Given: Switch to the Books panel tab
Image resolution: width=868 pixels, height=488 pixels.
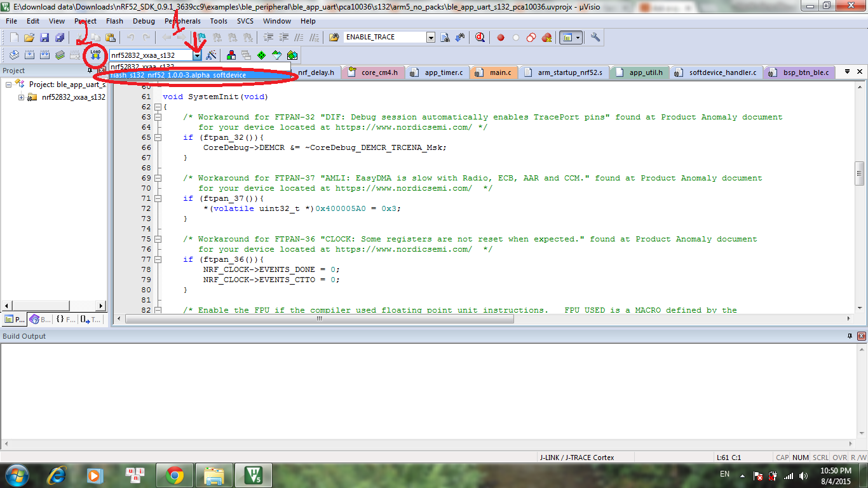Looking at the screenshot, I should click(x=40, y=320).
